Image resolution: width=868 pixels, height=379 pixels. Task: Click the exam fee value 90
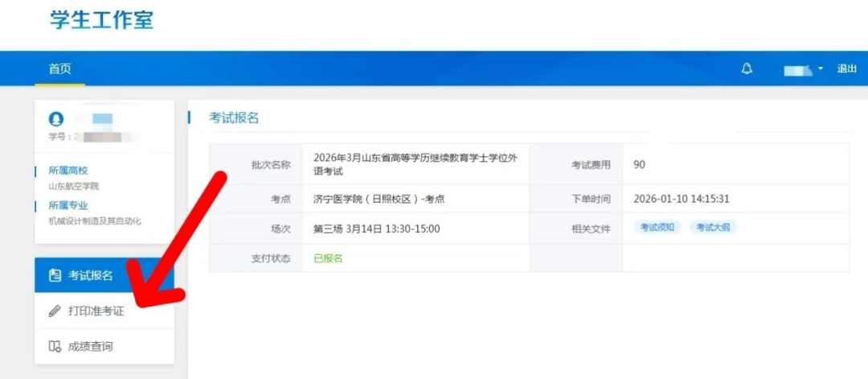640,165
